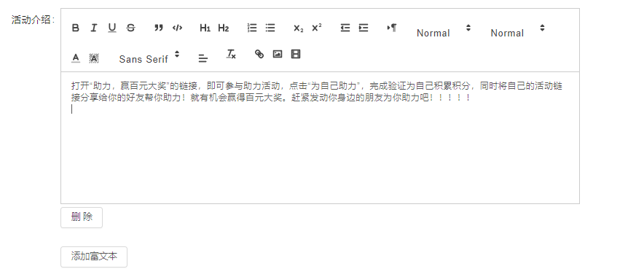
Task: Apply Heading 1 style
Action: 205,28
